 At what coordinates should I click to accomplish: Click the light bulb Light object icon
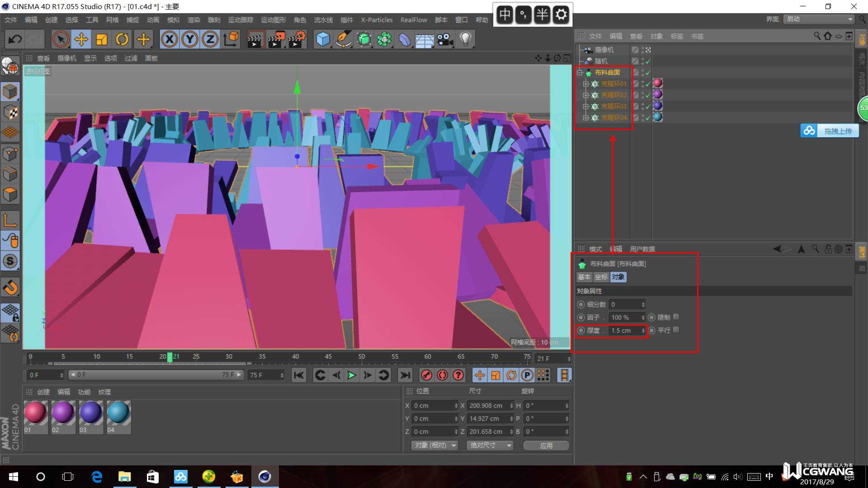pyautogui.click(x=465, y=39)
